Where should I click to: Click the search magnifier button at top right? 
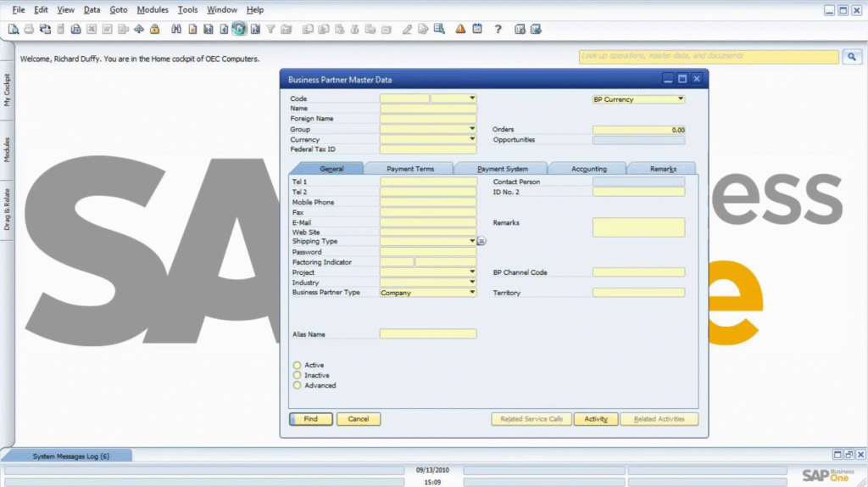(851, 57)
